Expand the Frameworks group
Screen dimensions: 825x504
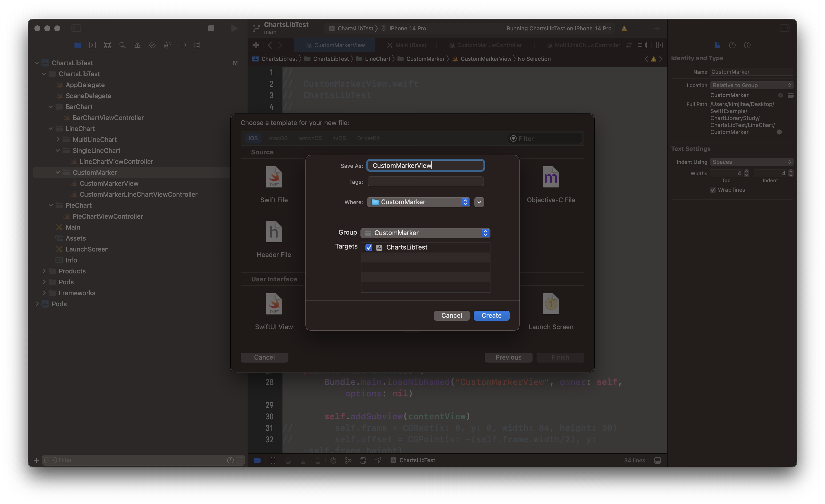pos(44,293)
